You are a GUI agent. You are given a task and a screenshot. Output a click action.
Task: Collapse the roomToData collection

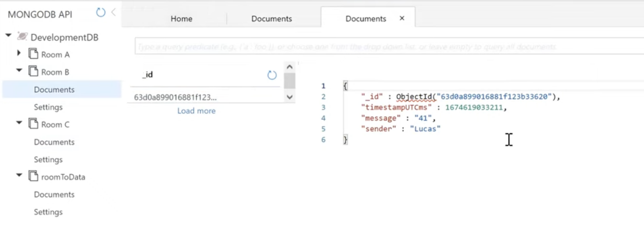[19, 175]
